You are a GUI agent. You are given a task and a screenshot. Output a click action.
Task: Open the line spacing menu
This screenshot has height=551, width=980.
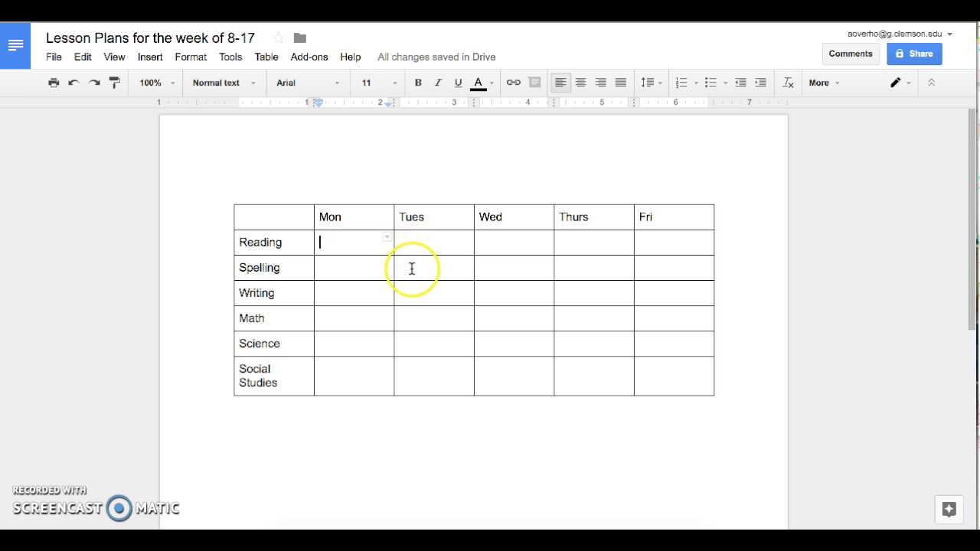click(x=651, y=83)
